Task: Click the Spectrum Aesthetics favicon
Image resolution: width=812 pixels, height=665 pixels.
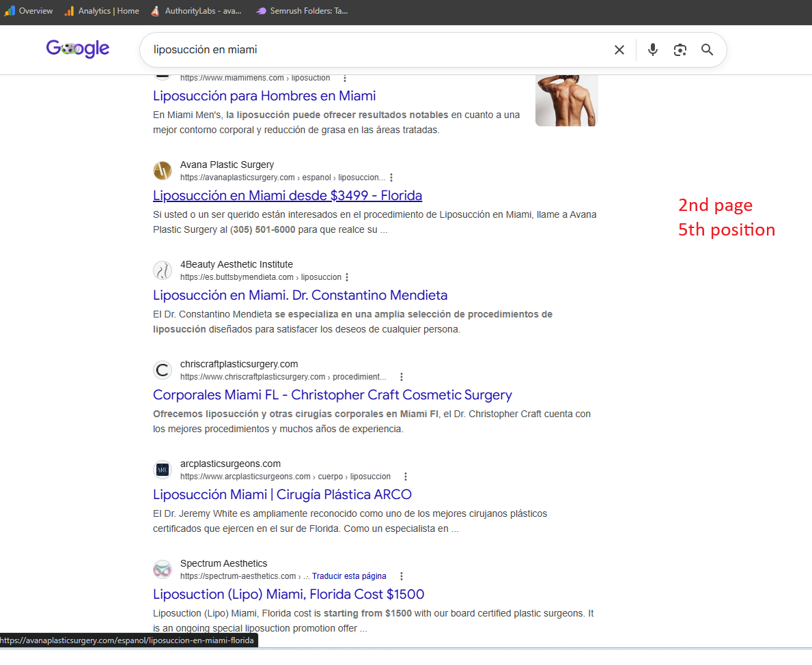Action: [163, 569]
